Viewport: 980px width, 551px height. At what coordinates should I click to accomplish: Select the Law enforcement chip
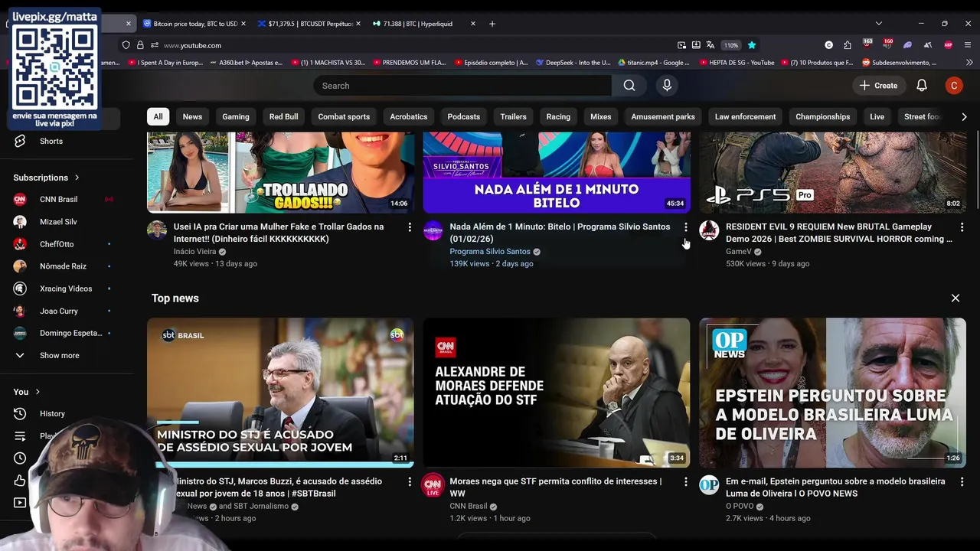pos(745,117)
